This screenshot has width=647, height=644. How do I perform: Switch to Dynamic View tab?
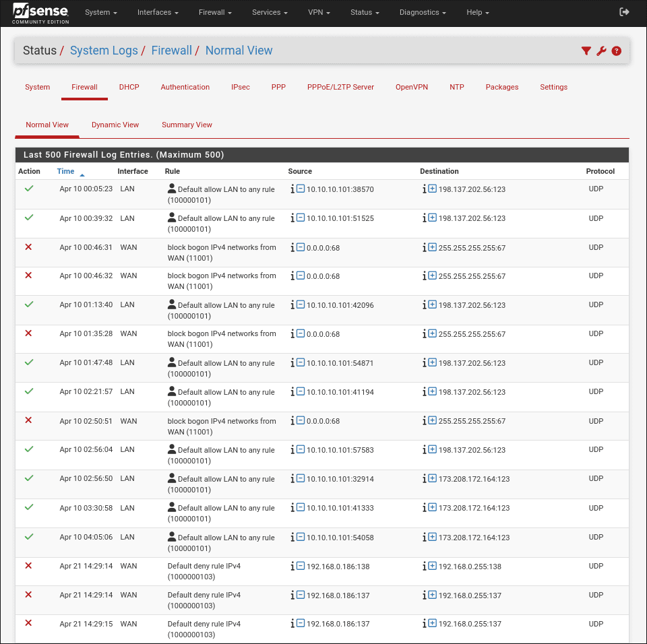tap(115, 125)
